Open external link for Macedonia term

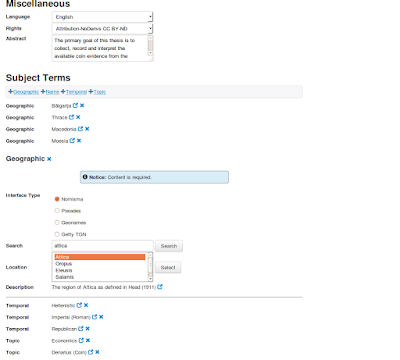(x=80, y=129)
